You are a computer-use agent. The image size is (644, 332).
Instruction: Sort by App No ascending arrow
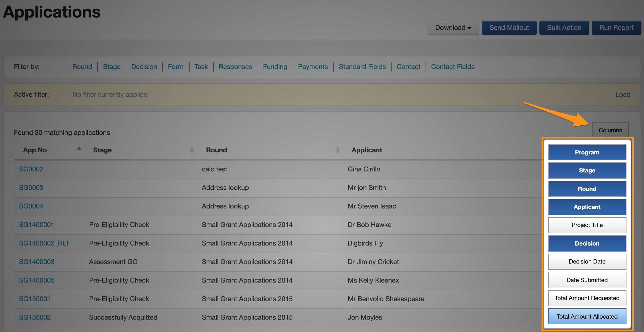pyautogui.click(x=79, y=148)
